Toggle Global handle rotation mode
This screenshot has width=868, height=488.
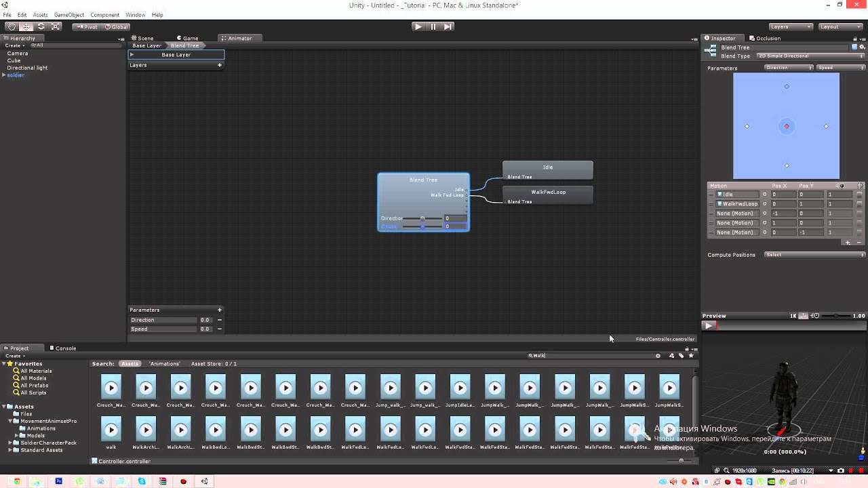pyautogui.click(x=116, y=27)
